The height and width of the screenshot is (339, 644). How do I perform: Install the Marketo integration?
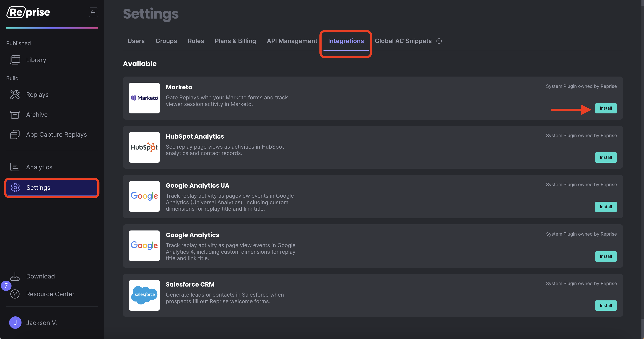pyautogui.click(x=606, y=108)
